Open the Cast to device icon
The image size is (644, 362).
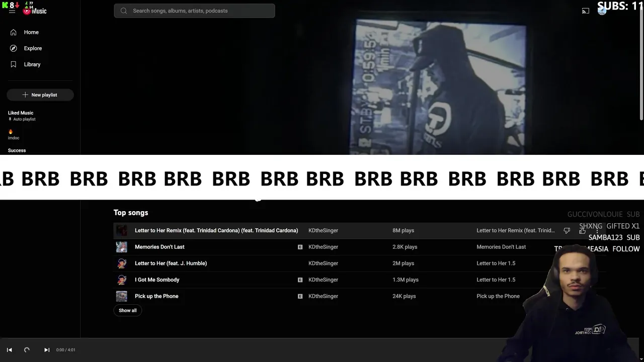point(586,11)
